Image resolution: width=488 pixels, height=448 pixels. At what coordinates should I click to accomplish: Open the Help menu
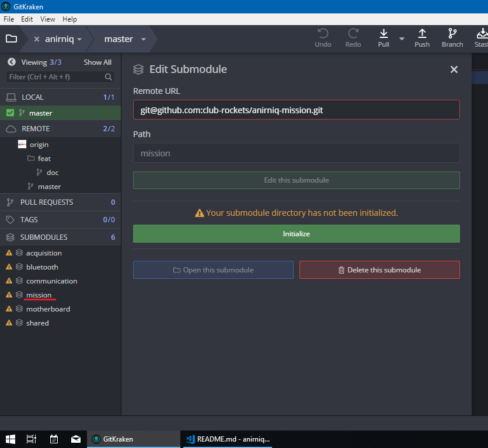[69, 19]
